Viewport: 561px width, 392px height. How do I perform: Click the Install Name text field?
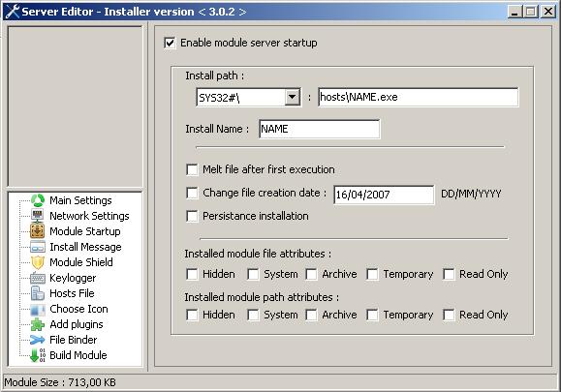pos(319,129)
